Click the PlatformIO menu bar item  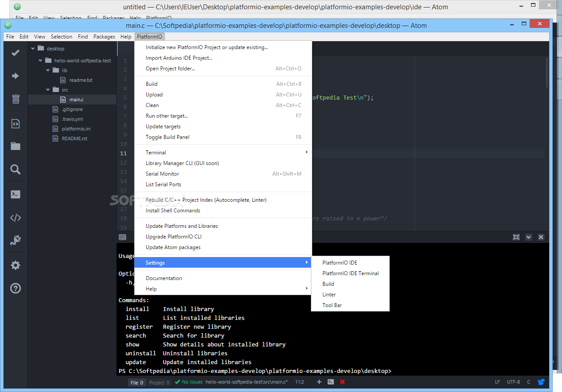[x=149, y=37]
